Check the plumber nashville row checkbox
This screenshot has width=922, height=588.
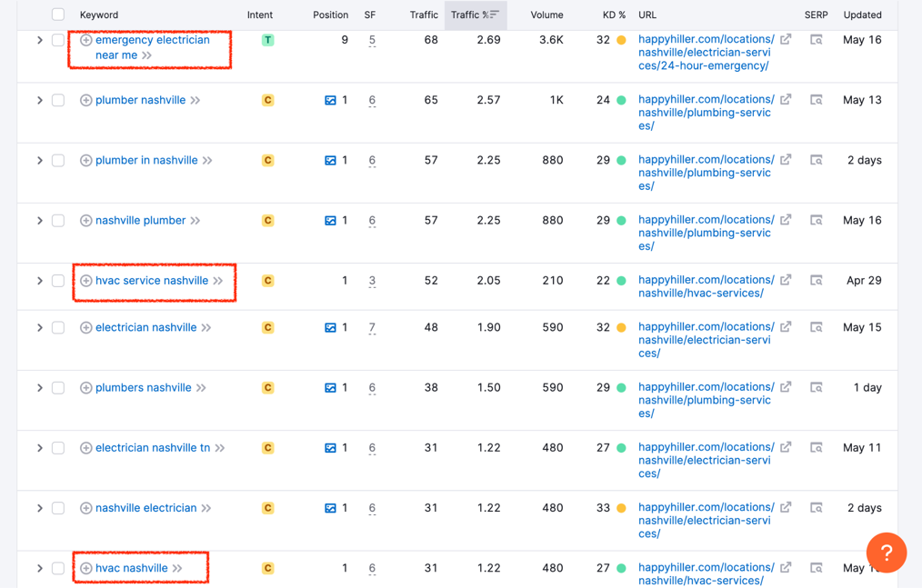tap(57, 101)
